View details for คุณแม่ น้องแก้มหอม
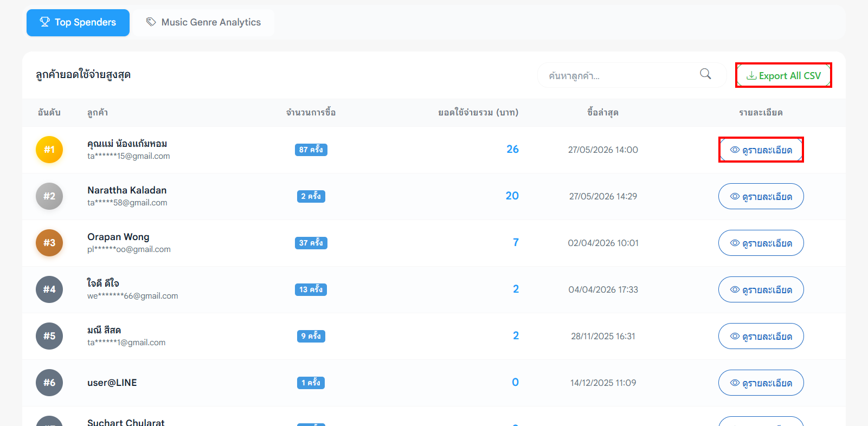Screen dimensions: 868x426 [761, 150]
